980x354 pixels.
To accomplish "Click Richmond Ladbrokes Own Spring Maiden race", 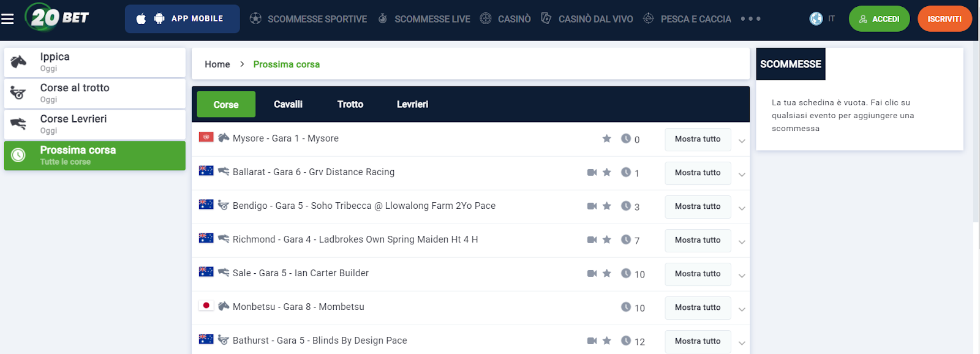I will click(x=355, y=239).
